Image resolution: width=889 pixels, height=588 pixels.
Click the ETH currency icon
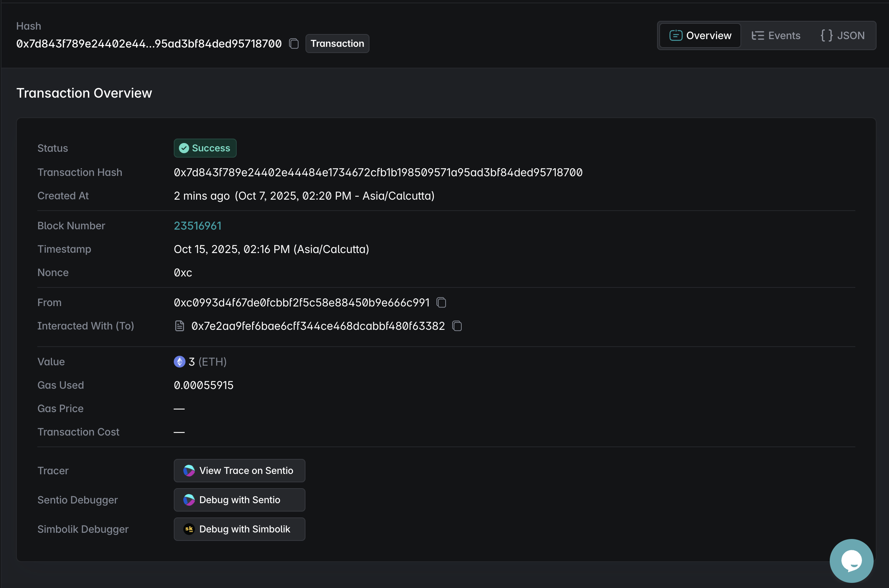[179, 362]
